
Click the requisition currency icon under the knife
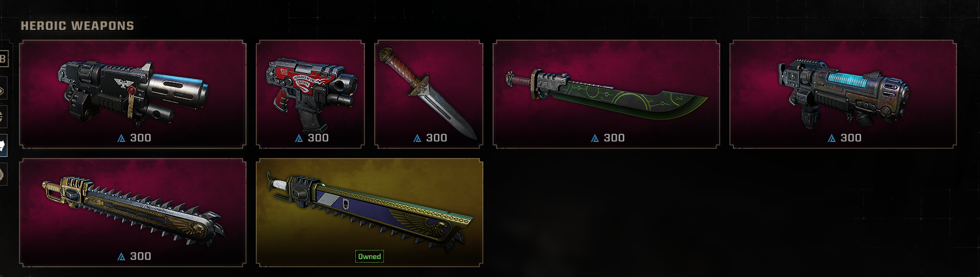coord(418,138)
